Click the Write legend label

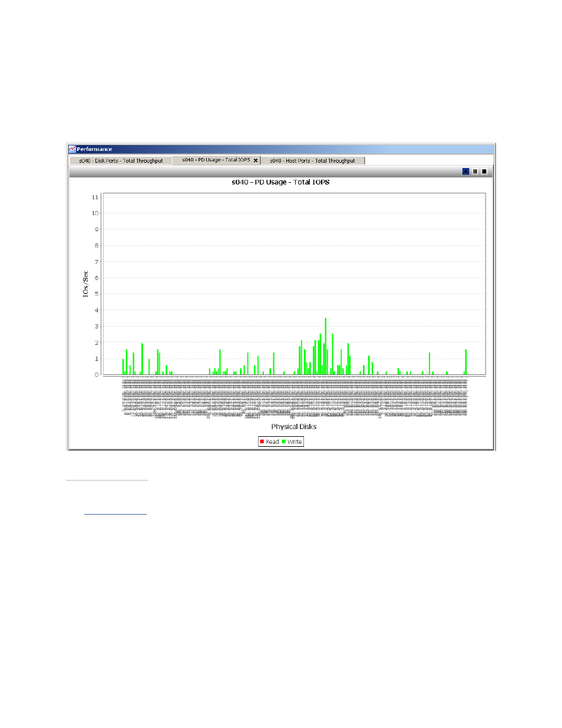coord(295,442)
